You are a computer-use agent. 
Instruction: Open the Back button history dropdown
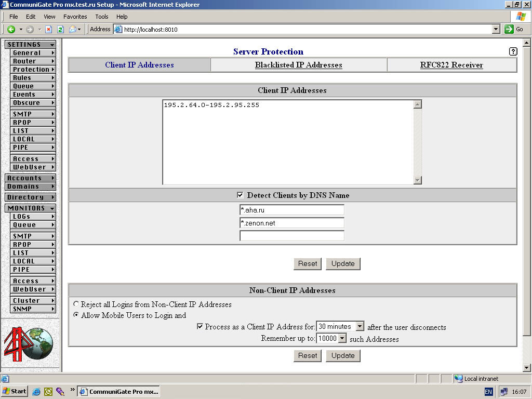[21, 30]
